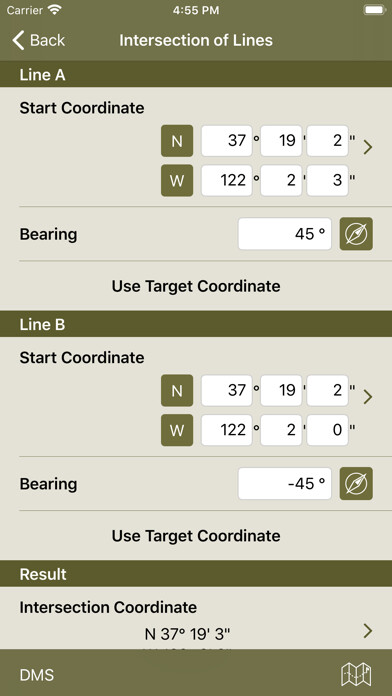Use Target Coordinate for Line A
Viewport: 392px width, 696px height.
point(196,286)
